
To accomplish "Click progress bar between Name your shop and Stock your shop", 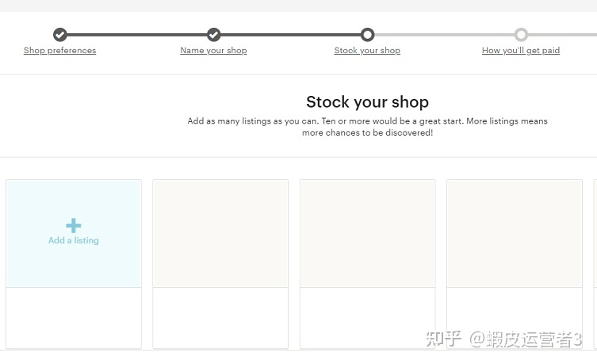I will [290, 35].
